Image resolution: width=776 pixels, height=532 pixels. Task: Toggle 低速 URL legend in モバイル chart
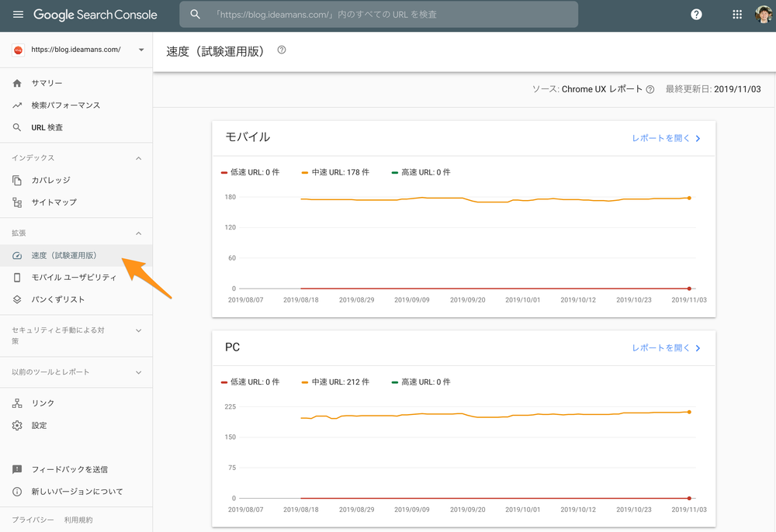pyautogui.click(x=250, y=172)
